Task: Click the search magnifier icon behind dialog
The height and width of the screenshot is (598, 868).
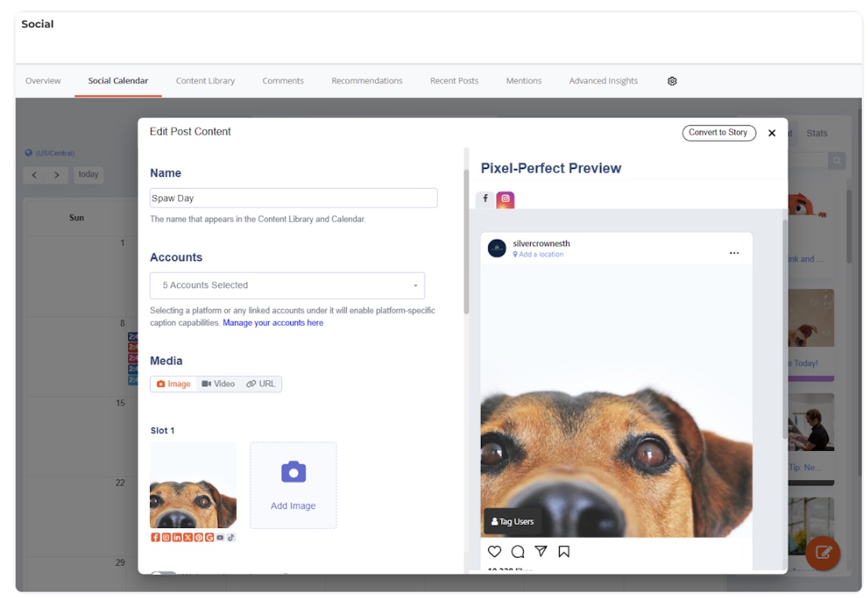Action: click(837, 161)
